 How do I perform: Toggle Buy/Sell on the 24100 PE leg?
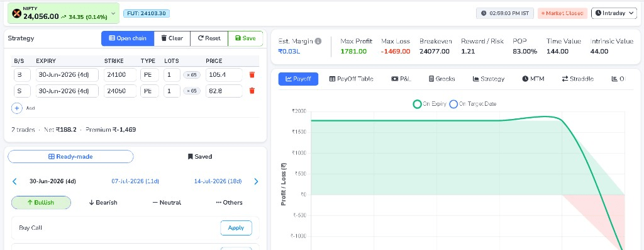tap(22, 75)
